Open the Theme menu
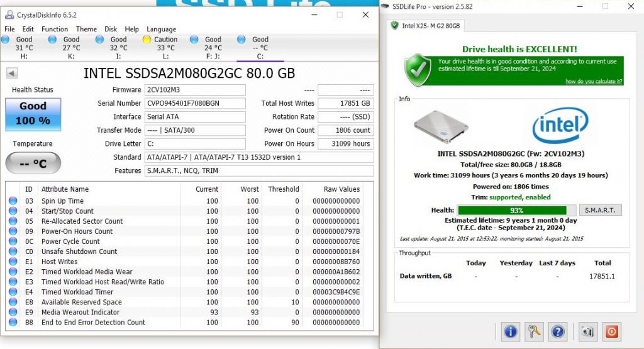 86,29
